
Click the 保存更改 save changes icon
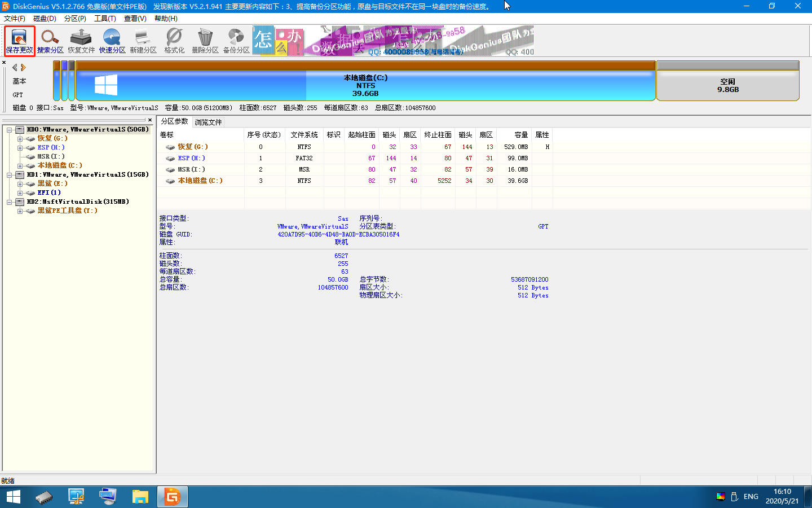(x=20, y=41)
